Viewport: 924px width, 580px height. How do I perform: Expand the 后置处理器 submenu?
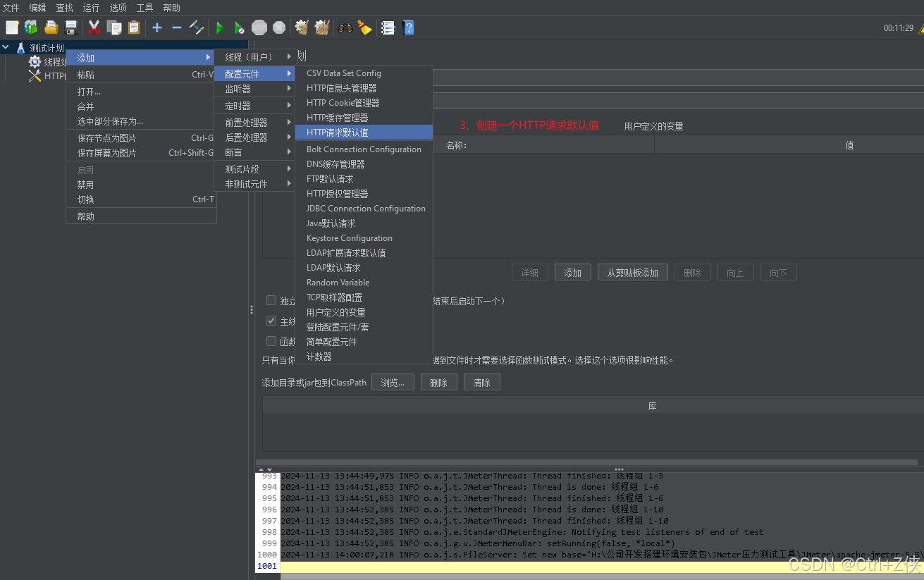pyautogui.click(x=254, y=137)
